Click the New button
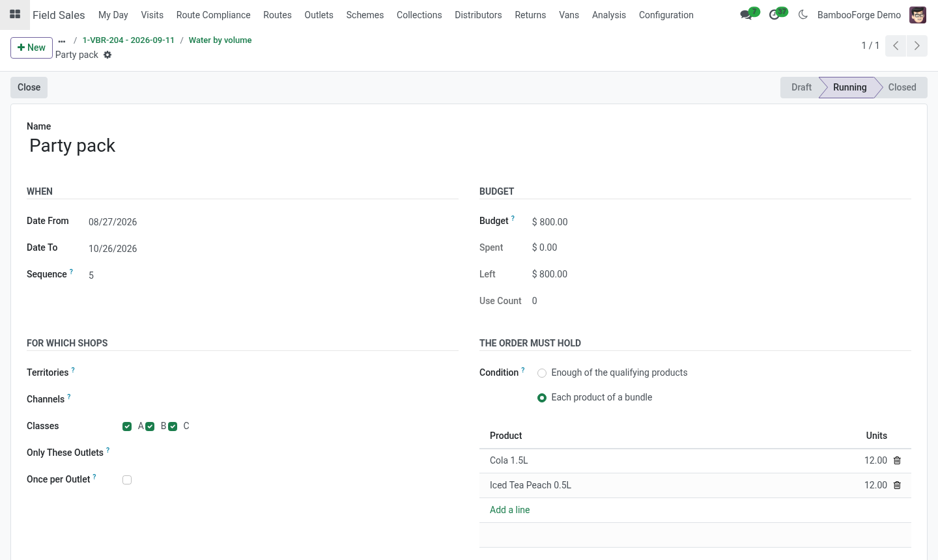The image size is (938, 560). tap(31, 48)
